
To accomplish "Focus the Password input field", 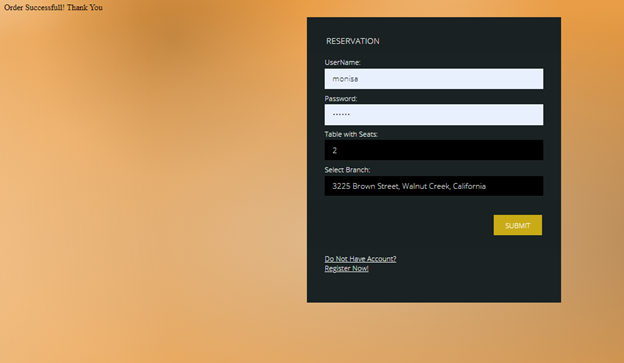I will point(434,115).
